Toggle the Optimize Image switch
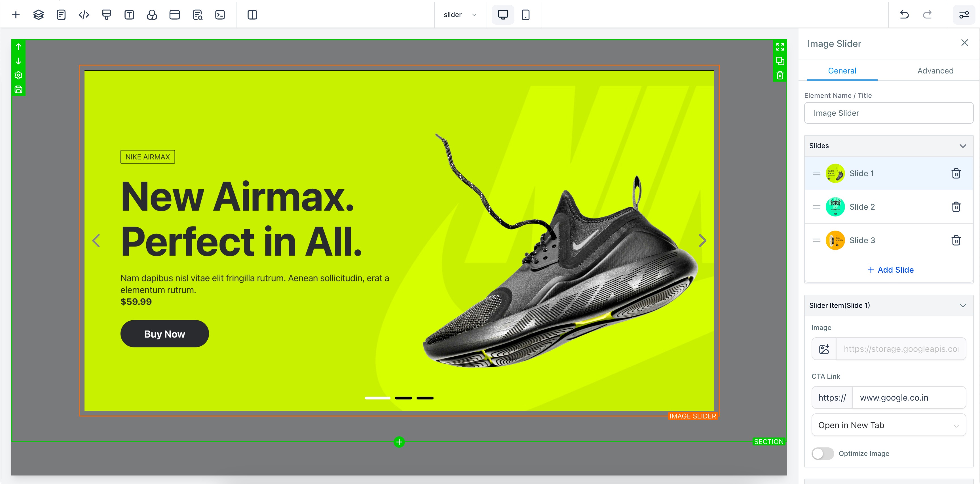Viewport: 980px width, 484px height. click(823, 453)
